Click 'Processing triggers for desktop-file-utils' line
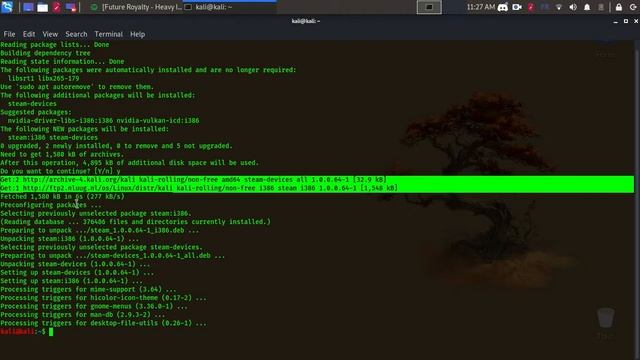This screenshot has height=360, width=640. point(104,323)
